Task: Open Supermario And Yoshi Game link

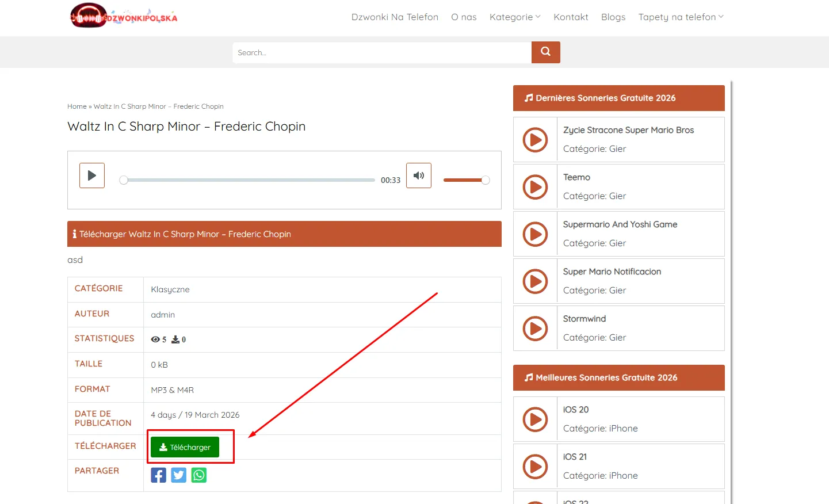Action: point(620,224)
